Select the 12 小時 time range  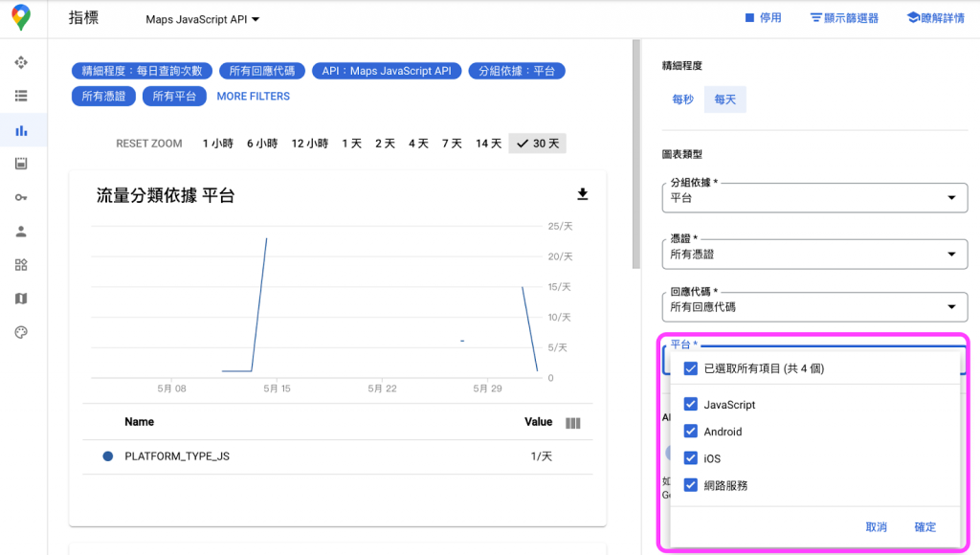pyautogui.click(x=309, y=144)
